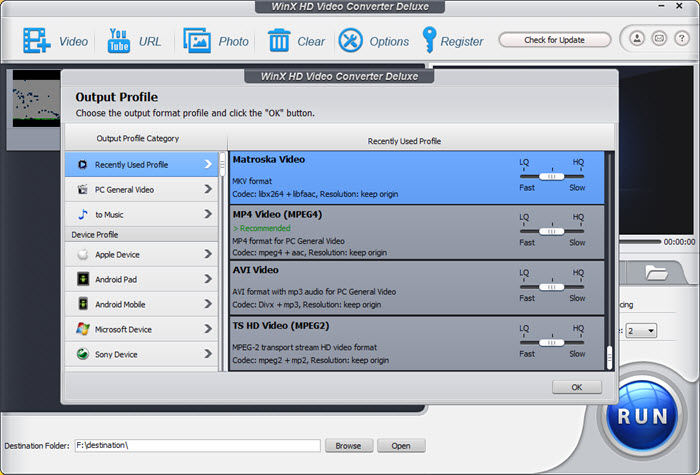Select to Music category
The height and width of the screenshot is (475, 700).
(142, 214)
